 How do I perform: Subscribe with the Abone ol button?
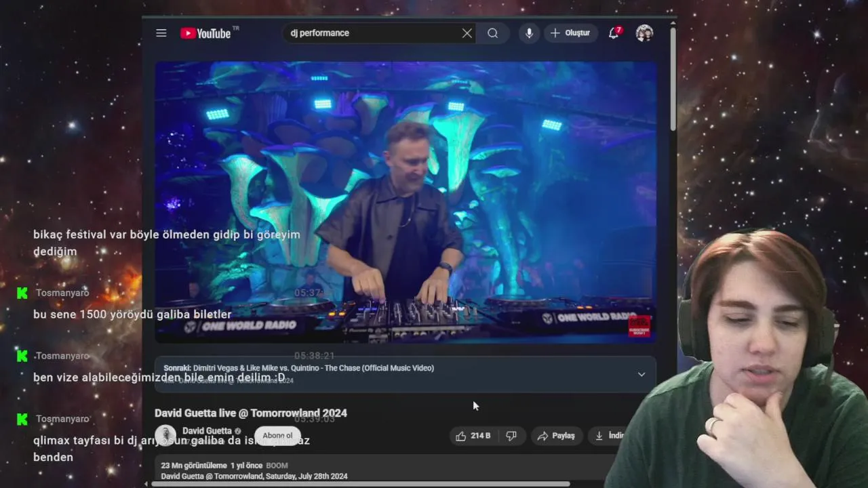click(x=277, y=436)
